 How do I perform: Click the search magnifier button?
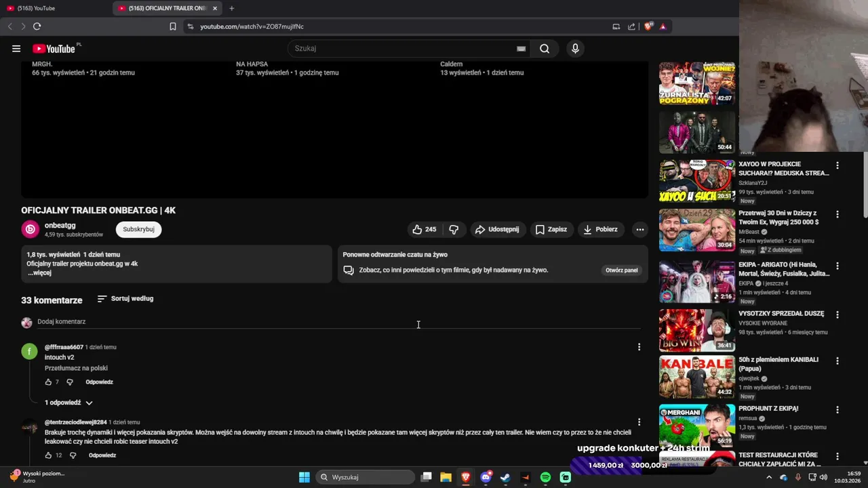pos(545,49)
